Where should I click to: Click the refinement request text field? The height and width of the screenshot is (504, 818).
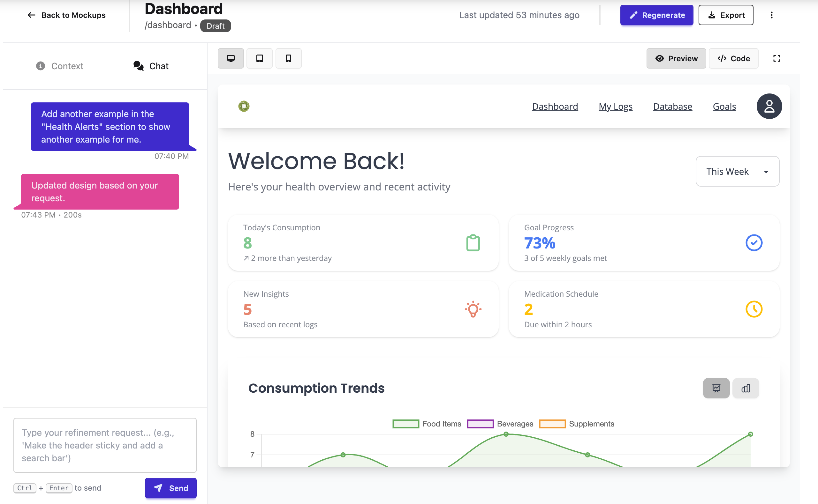click(x=105, y=445)
